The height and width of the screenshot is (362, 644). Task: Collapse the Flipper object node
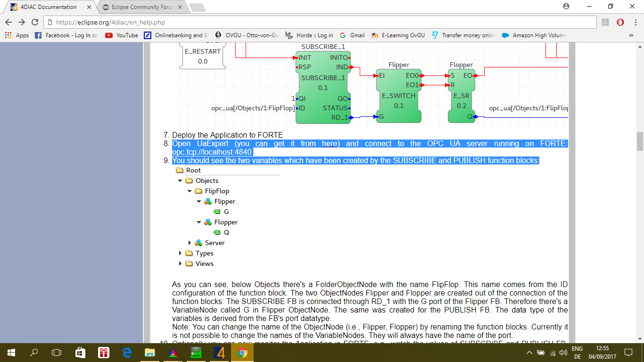coord(199,201)
